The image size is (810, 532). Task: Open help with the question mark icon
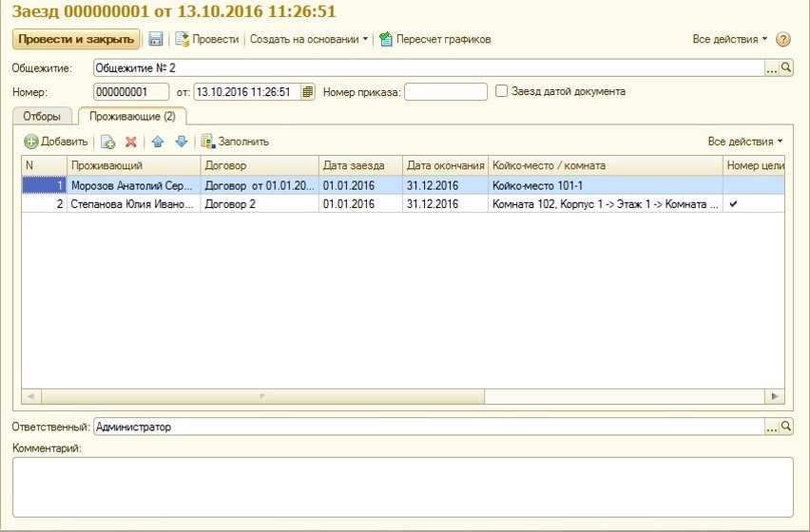[x=783, y=39]
